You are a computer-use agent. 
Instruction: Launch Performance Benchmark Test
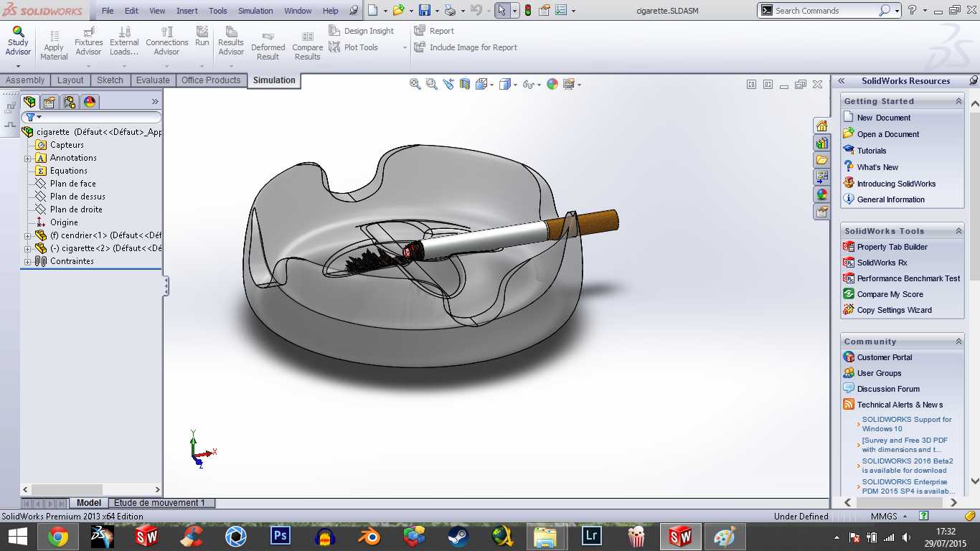click(908, 278)
